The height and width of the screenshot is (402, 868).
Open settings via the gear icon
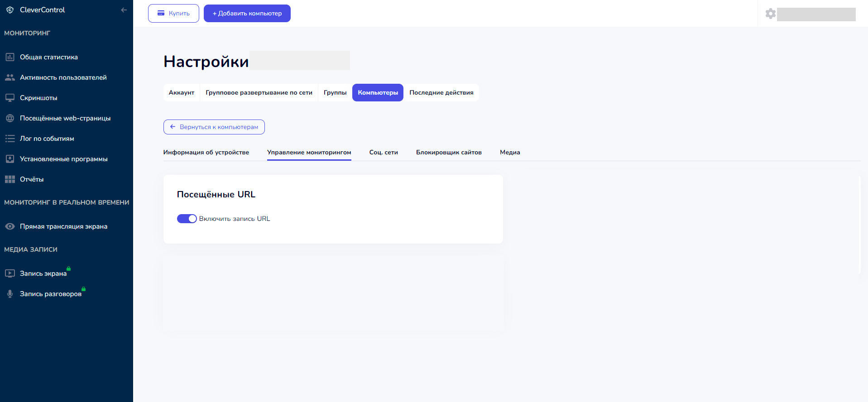click(771, 14)
